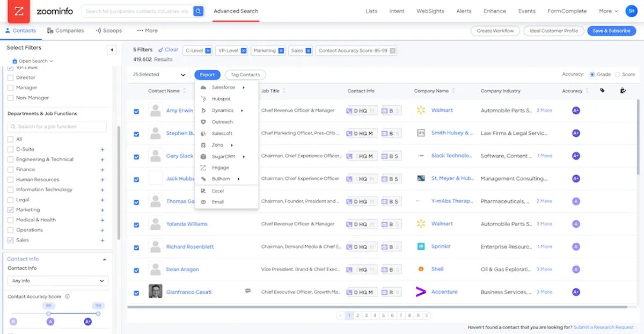Click the A+ grade badge for Amy Erwin
Screen dimensions: 644x334
[x=576, y=111]
